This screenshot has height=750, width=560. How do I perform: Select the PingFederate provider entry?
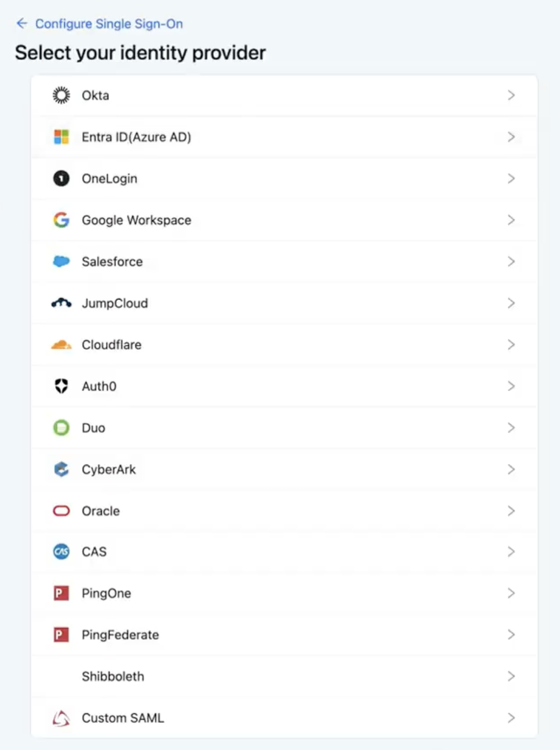pos(284,635)
